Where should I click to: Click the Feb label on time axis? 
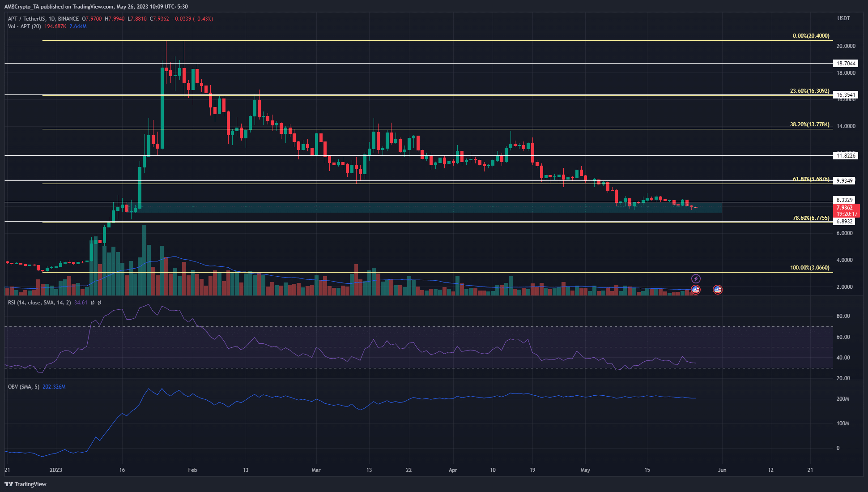click(x=192, y=470)
